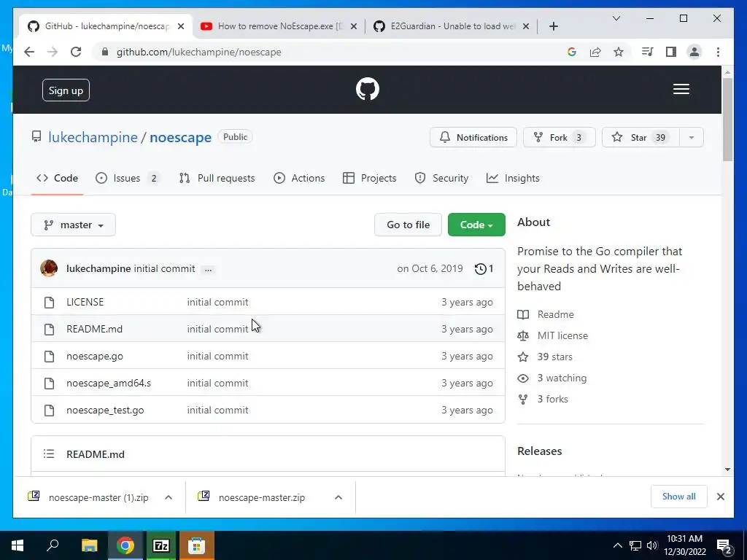Click Show all downloads
The width and height of the screenshot is (747, 560).
tap(679, 497)
